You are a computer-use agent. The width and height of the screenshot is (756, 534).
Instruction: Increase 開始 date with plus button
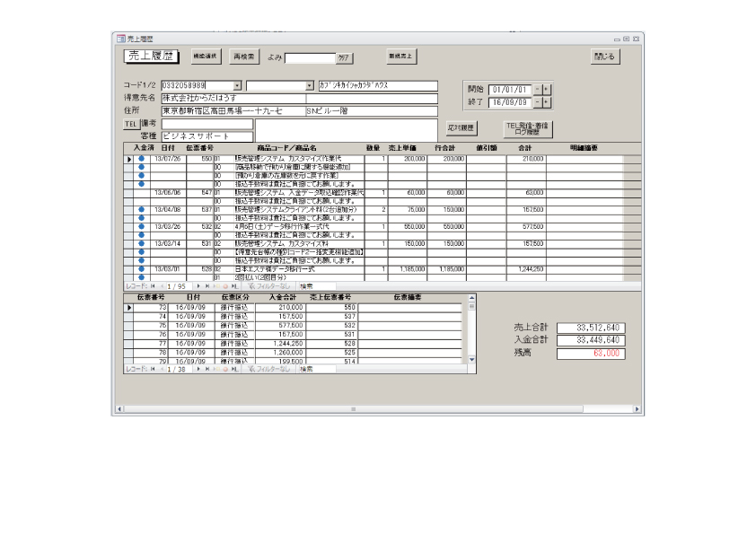(x=546, y=90)
